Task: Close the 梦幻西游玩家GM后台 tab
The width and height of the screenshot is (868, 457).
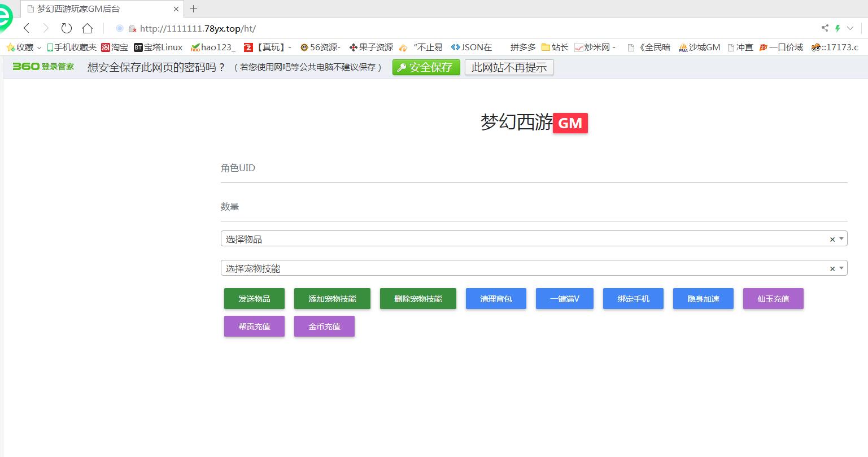Action: click(176, 9)
